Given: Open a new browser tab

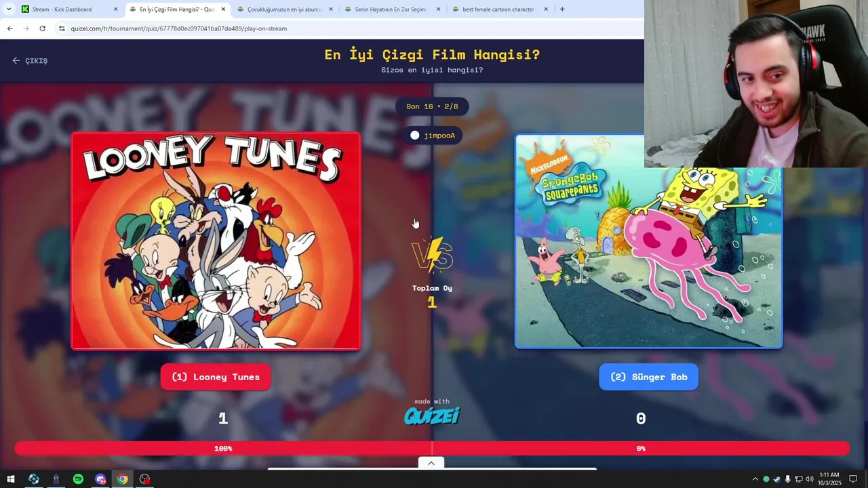Looking at the screenshot, I should click(x=561, y=9).
